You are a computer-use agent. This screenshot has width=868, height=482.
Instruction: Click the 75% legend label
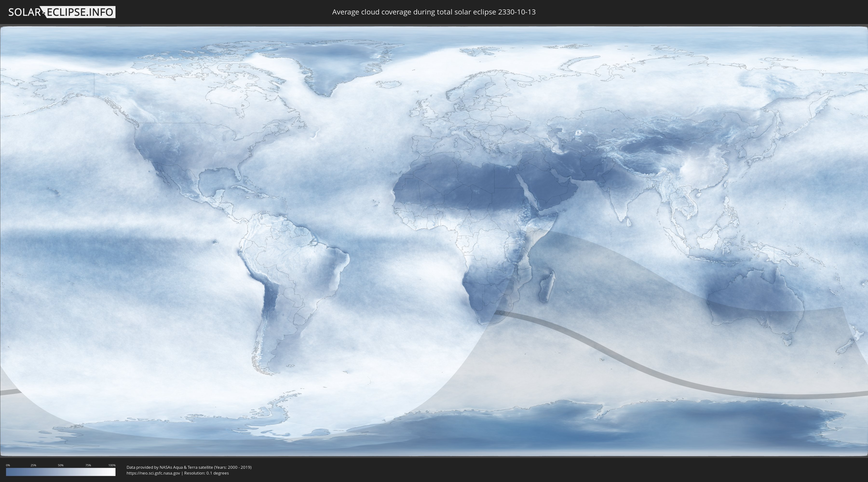[x=88, y=465]
